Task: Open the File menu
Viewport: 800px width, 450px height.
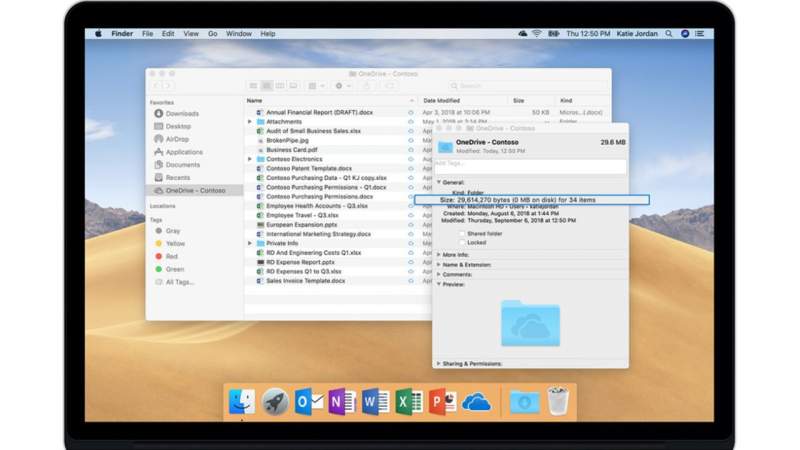Action: (147, 34)
